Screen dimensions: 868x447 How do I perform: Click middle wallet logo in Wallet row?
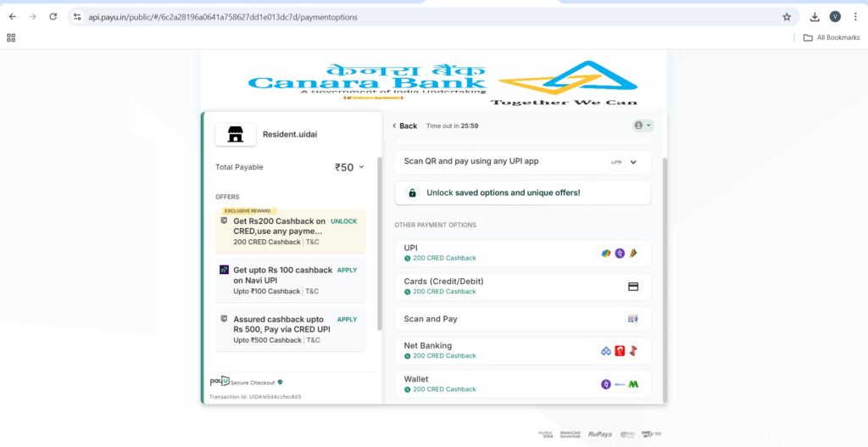point(620,384)
